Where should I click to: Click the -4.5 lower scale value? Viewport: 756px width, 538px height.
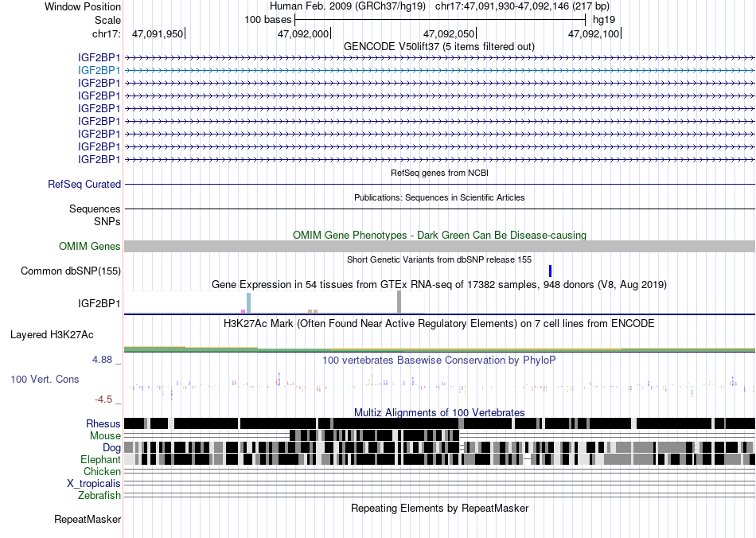coord(103,400)
